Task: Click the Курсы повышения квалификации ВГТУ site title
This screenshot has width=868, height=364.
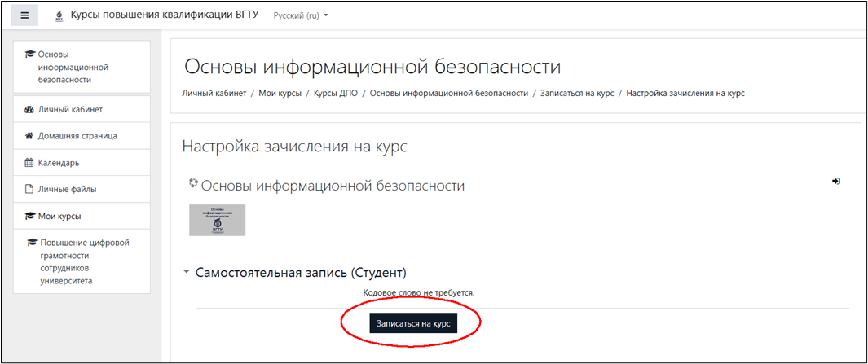Action: coord(165,15)
